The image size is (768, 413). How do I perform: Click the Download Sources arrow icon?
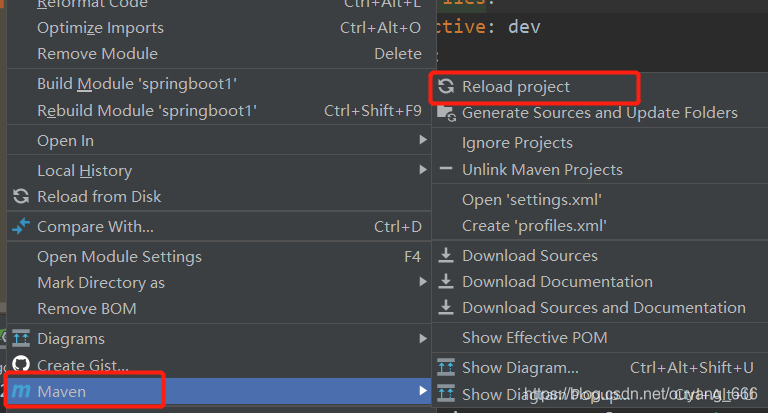446,255
